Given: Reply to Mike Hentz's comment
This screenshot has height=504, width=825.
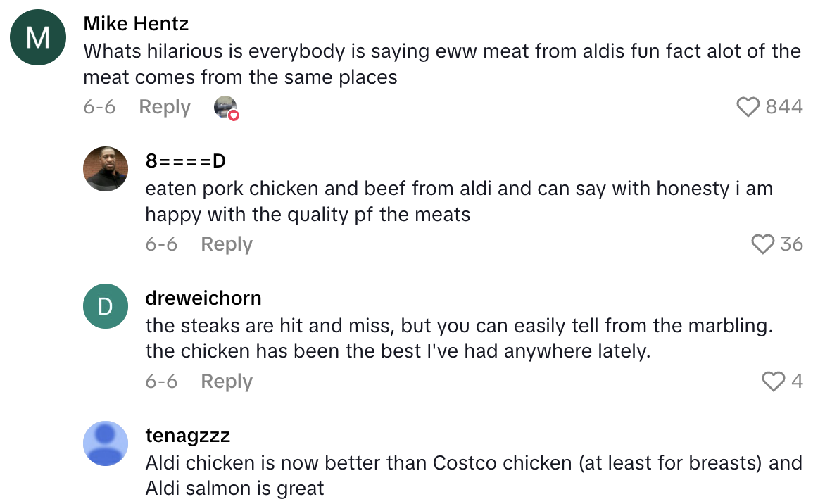Looking at the screenshot, I should pos(165,107).
